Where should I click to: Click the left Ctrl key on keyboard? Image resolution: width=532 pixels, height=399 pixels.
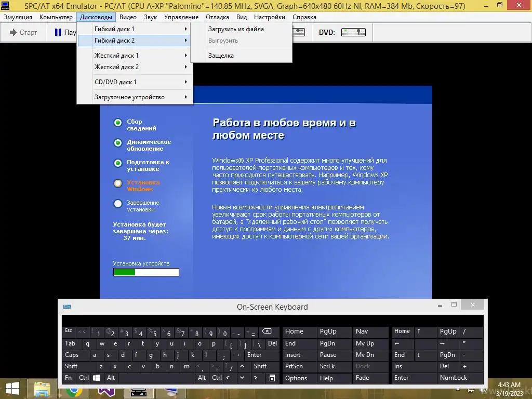tap(84, 378)
